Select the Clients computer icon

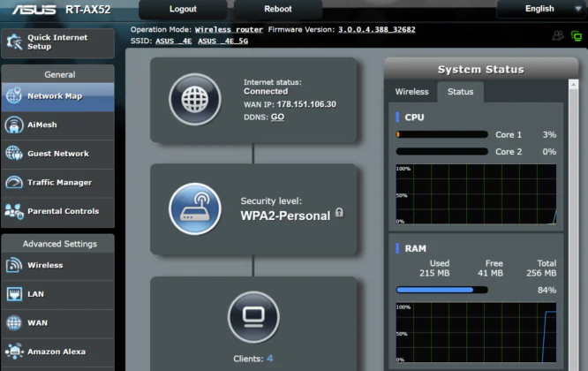[253, 317]
